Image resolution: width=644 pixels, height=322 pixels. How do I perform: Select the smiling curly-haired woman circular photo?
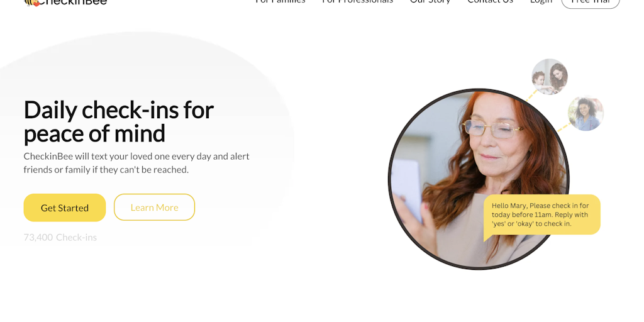click(x=586, y=113)
